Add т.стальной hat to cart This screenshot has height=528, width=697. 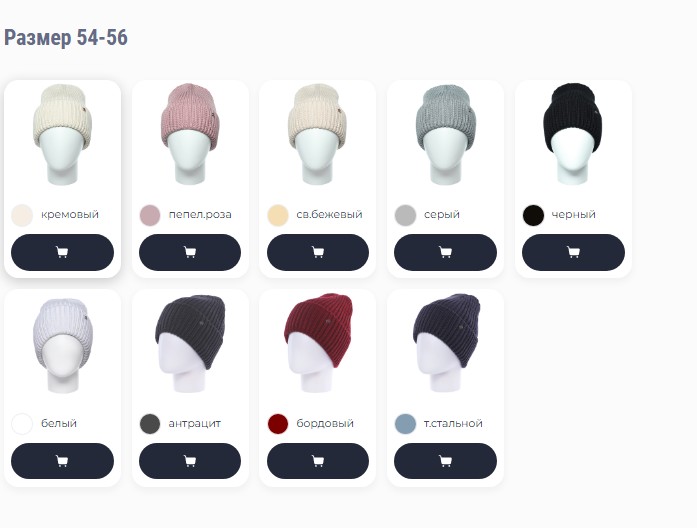[x=445, y=461]
